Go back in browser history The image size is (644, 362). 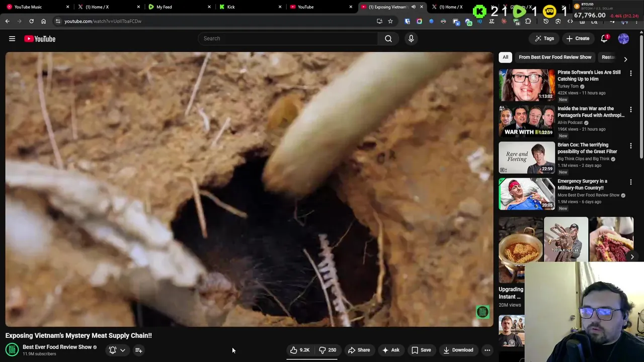(7, 21)
